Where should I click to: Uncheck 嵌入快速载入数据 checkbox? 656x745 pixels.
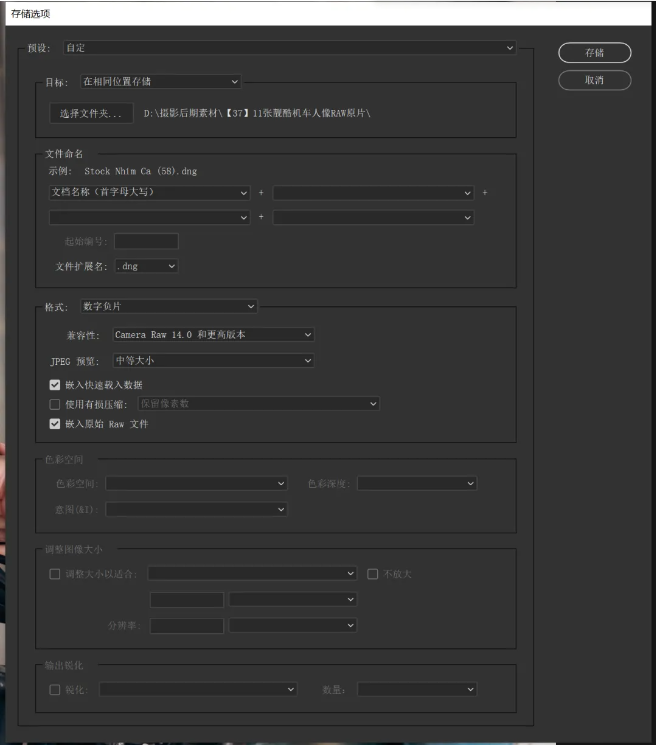point(55,384)
